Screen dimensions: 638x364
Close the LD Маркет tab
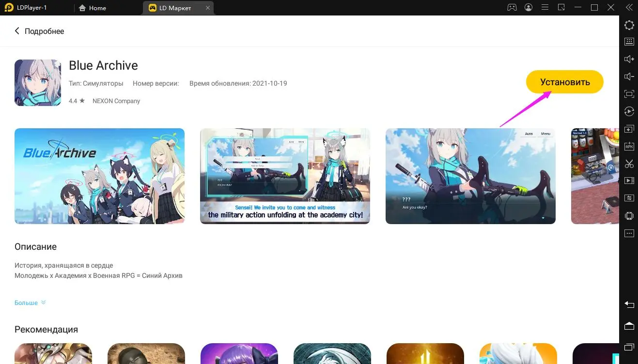(x=208, y=8)
